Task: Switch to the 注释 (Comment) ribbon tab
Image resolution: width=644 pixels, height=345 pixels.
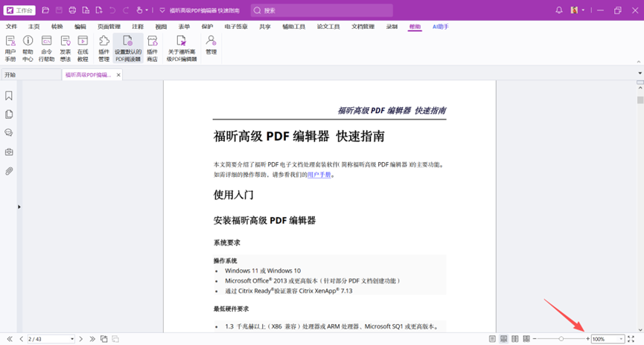Action: [138, 27]
